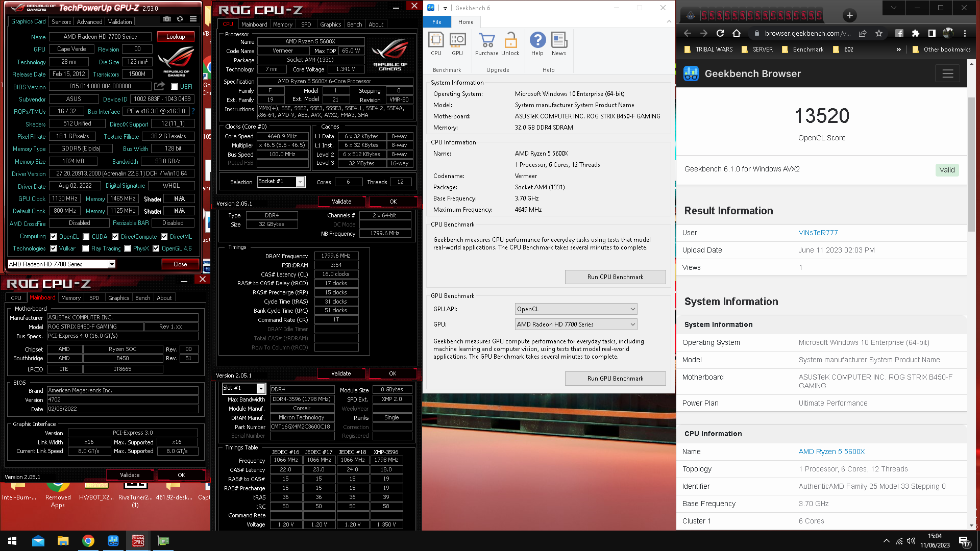Click the browser.geekbench.com address bar

pos(808,33)
